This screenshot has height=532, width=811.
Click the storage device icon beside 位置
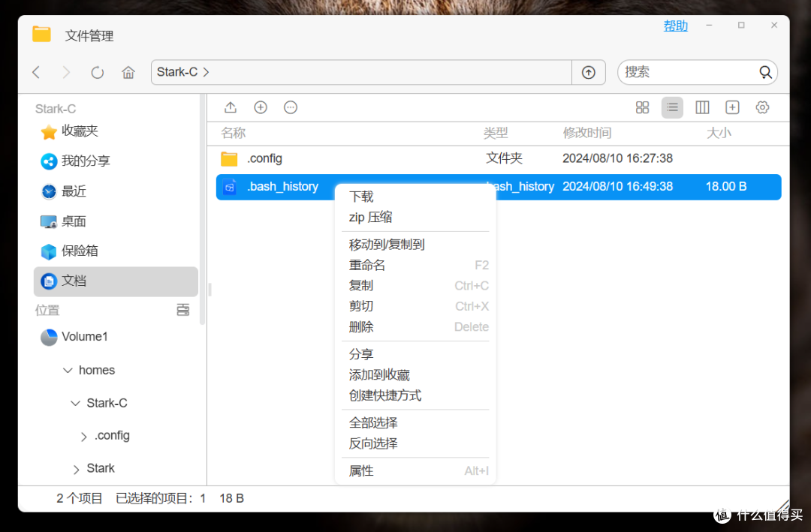[x=182, y=309]
